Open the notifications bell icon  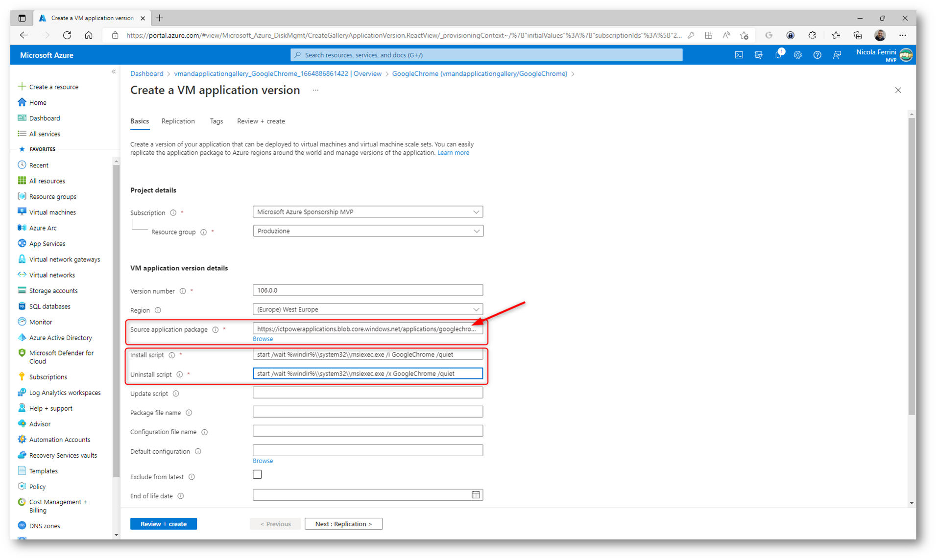(778, 55)
